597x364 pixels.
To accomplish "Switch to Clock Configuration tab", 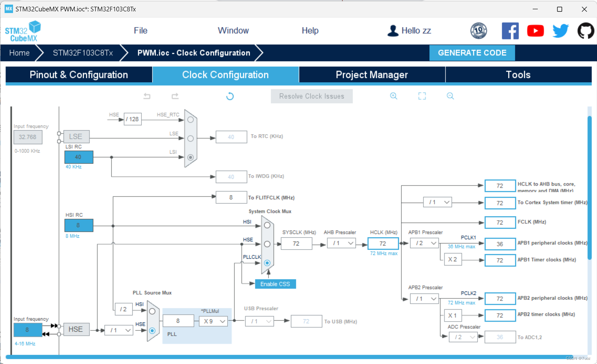I will coord(226,75).
